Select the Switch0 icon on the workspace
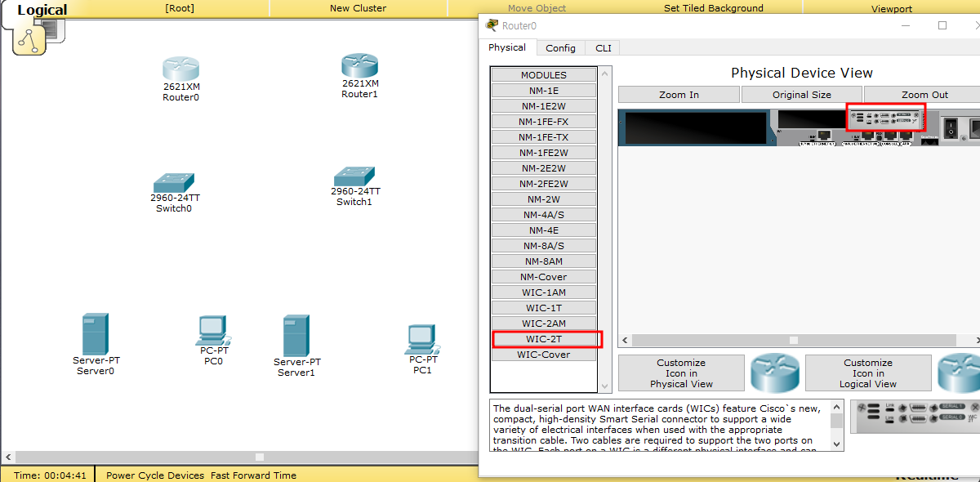 point(174,182)
